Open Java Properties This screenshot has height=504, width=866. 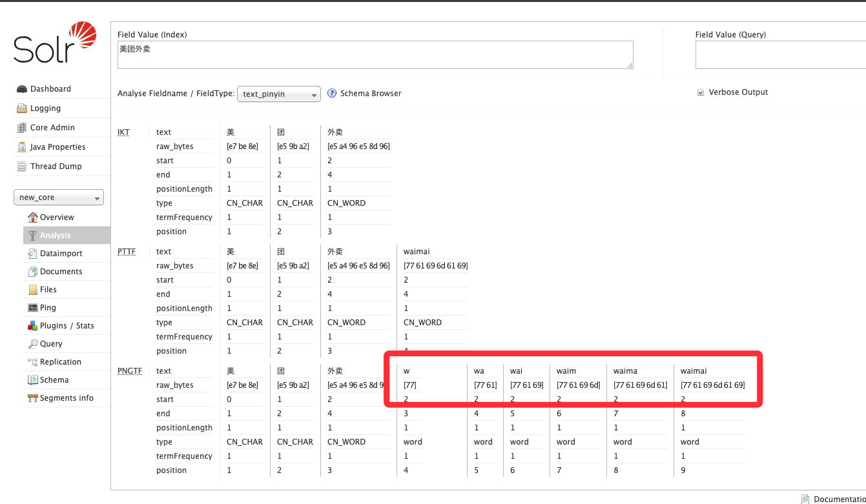pyautogui.click(x=57, y=147)
